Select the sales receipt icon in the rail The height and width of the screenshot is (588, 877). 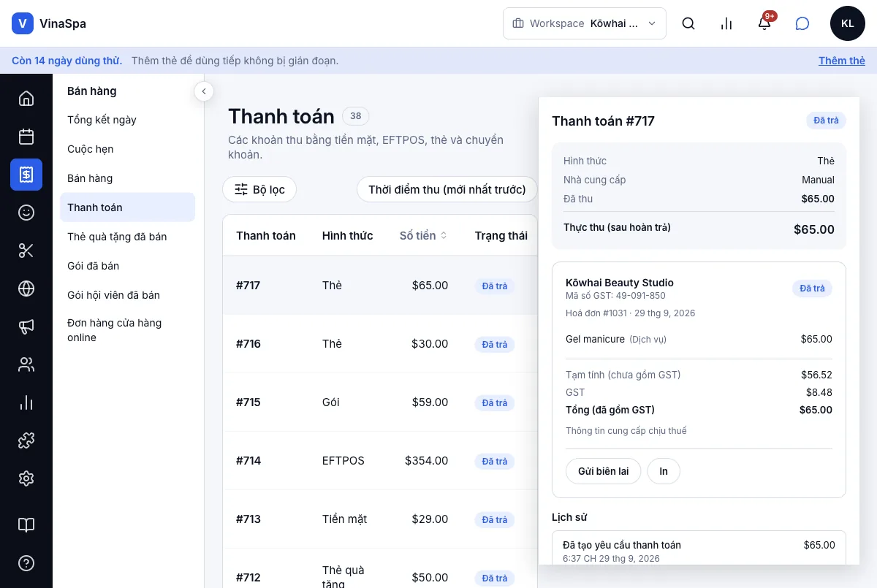pos(26,175)
